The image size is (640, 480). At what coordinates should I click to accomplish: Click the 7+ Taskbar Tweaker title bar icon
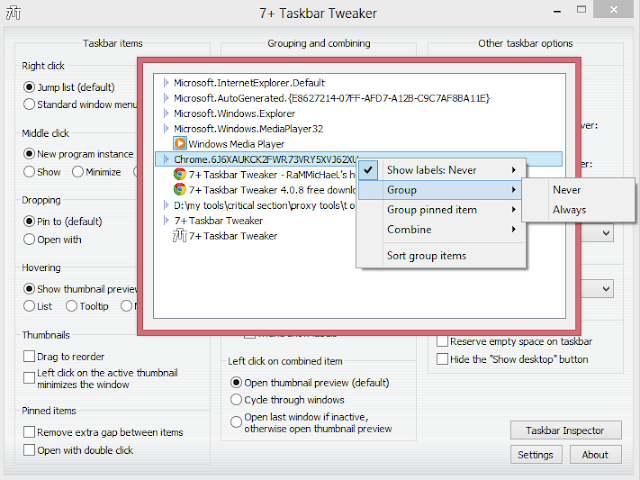pos(13,13)
